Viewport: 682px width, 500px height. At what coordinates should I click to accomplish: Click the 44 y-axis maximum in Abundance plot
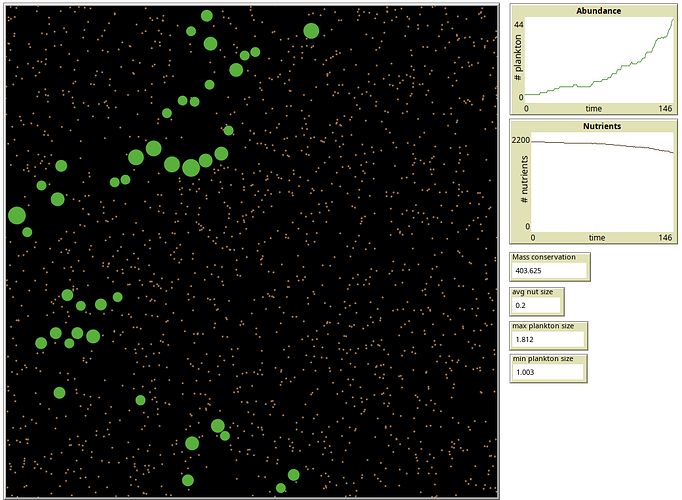(x=518, y=25)
